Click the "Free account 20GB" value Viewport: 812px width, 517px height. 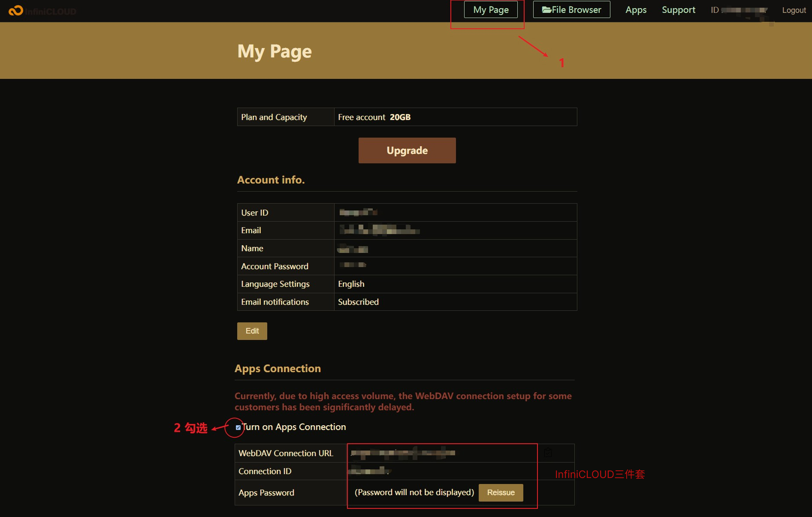[x=374, y=117]
